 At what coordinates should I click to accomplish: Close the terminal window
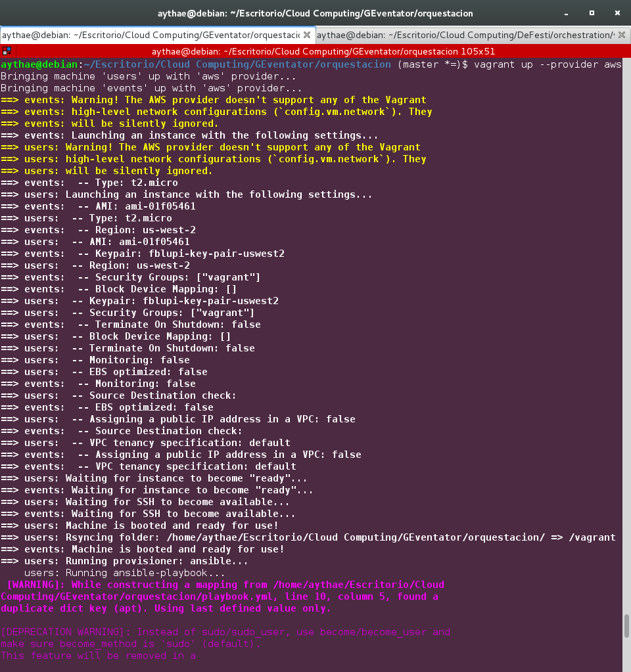coord(617,13)
